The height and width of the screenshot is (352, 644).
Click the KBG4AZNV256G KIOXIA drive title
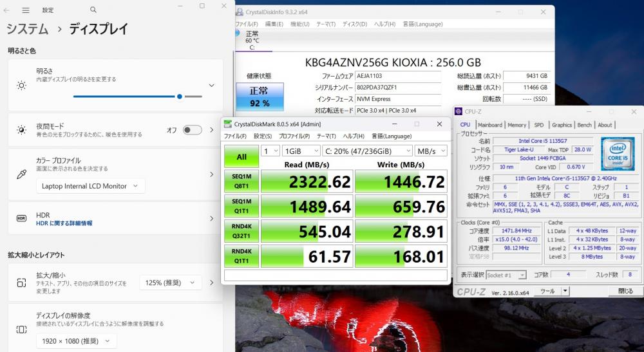click(393, 62)
